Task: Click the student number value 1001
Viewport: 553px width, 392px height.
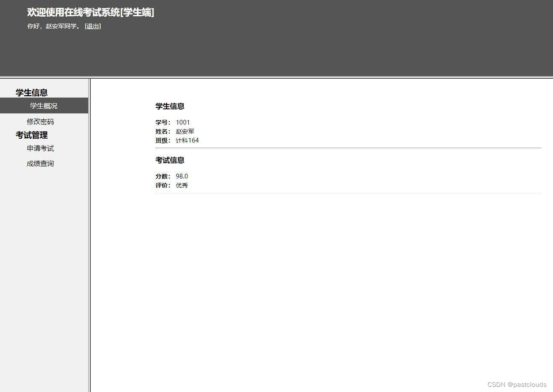Action: click(x=183, y=122)
